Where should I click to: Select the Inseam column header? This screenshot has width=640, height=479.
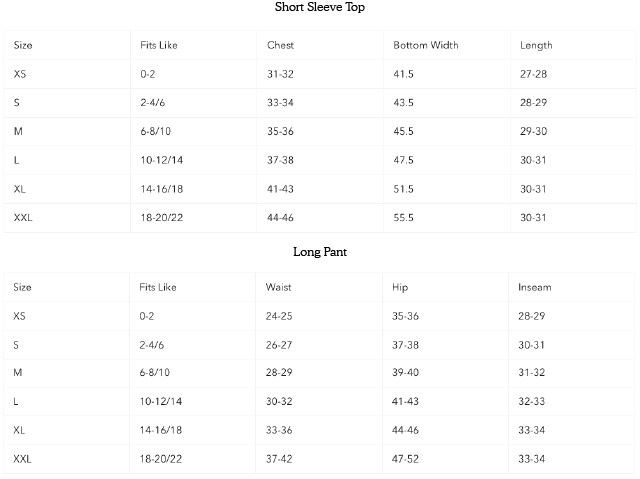tap(535, 288)
